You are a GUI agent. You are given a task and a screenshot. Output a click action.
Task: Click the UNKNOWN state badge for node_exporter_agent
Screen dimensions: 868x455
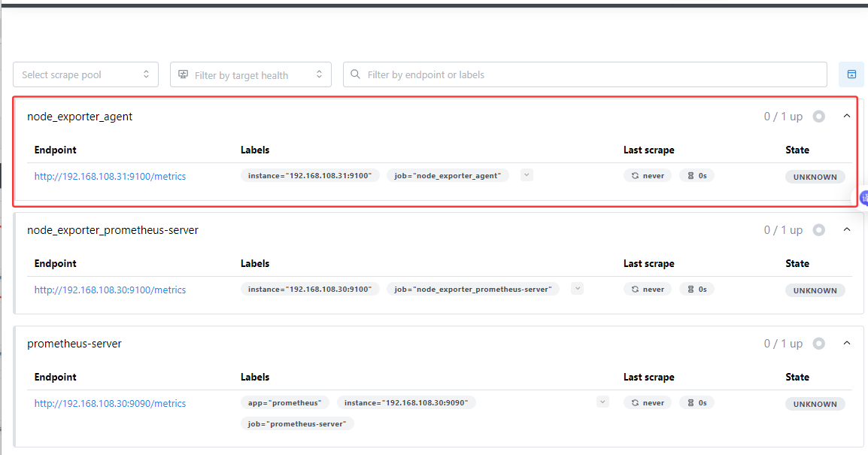click(x=815, y=177)
